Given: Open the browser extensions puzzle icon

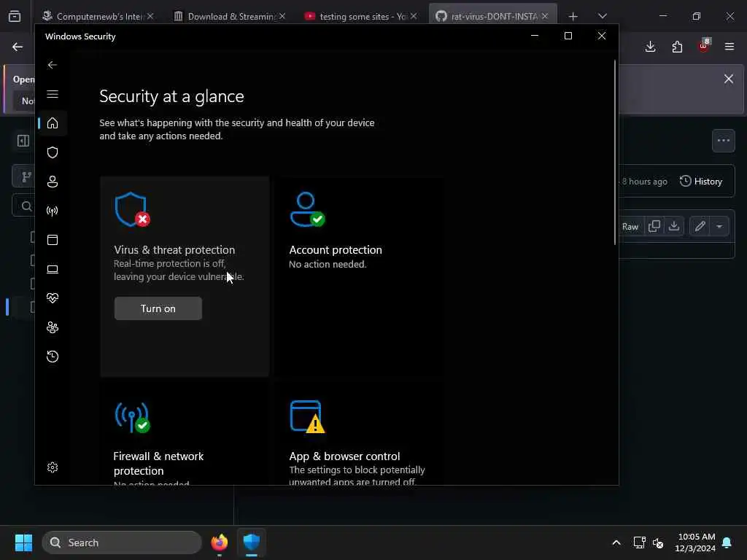Looking at the screenshot, I should [x=677, y=47].
